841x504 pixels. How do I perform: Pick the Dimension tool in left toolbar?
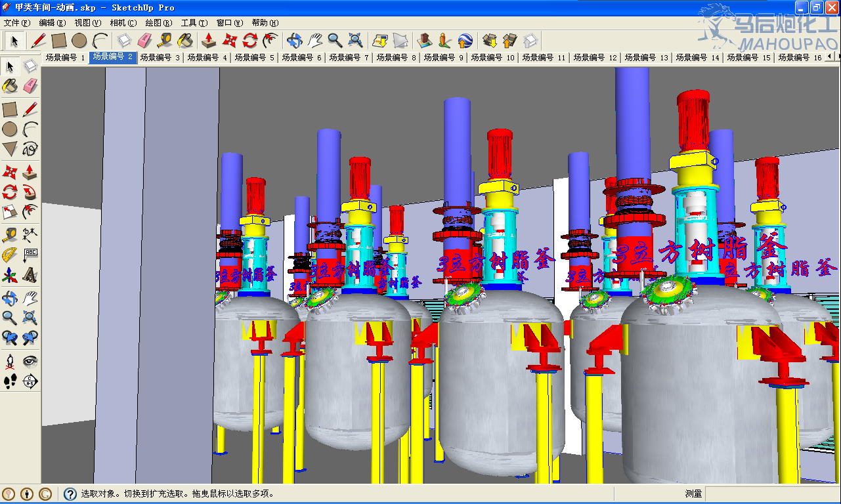(30, 235)
